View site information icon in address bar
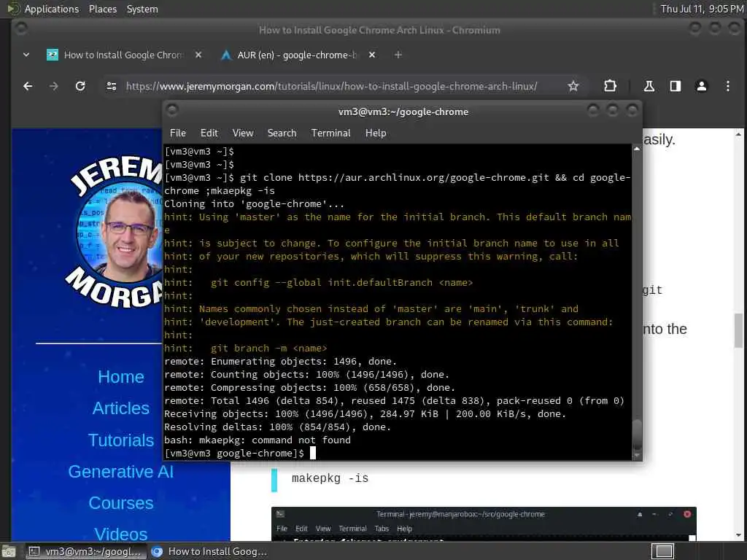Image resolution: width=747 pixels, height=560 pixels. point(112,86)
